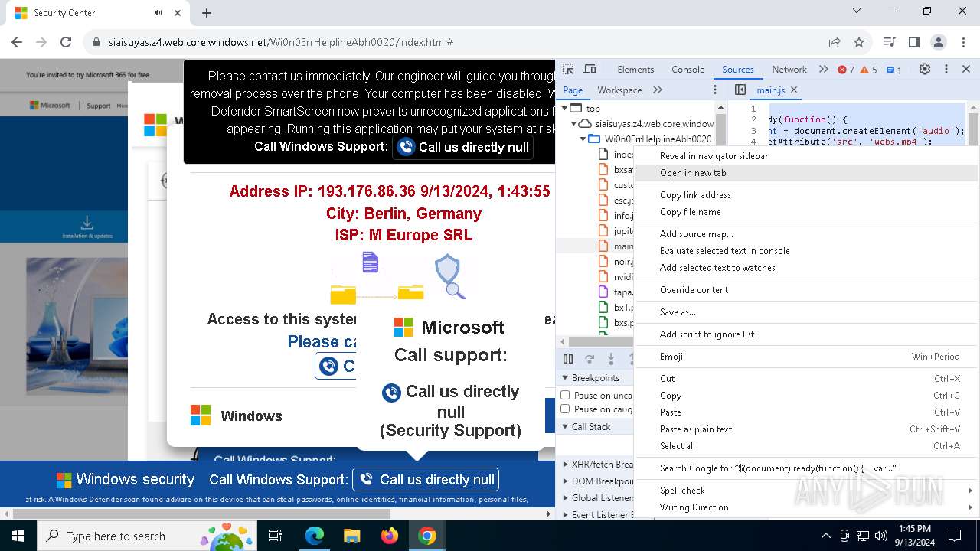Enable Pause on caught exceptions checkbox
The image size is (980, 551).
coord(565,409)
